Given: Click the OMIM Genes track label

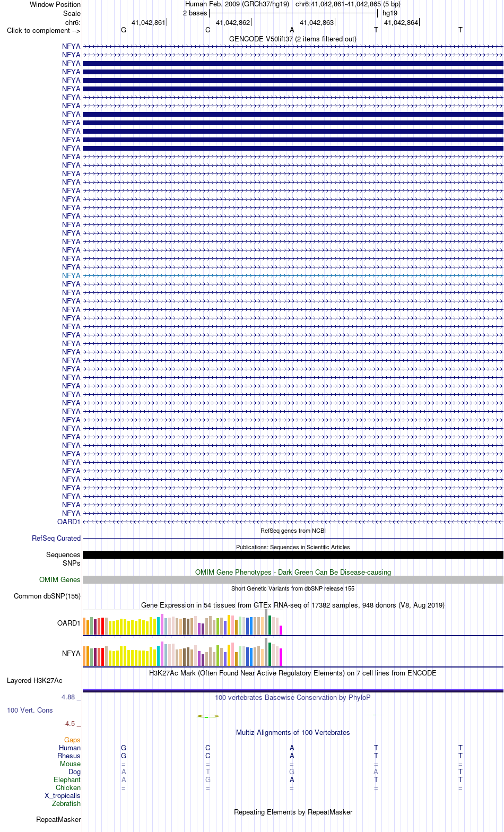Looking at the screenshot, I should coord(60,580).
